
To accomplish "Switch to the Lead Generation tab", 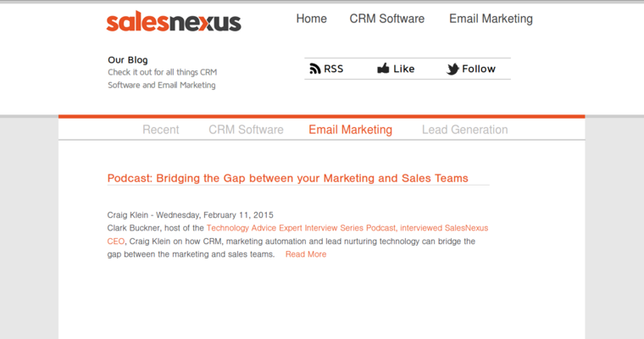I will coord(464,130).
